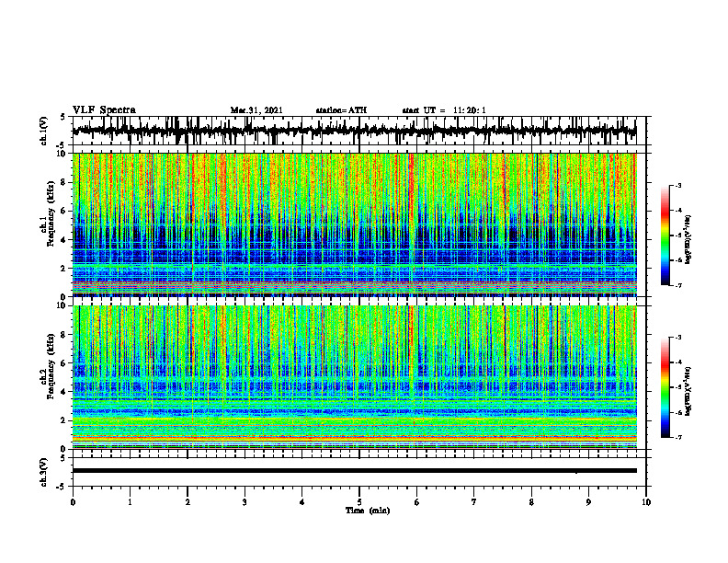Click the "-5" tick on ch.1(V) axis
Viewport: 728px width, 563px height.
tap(62, 144)
